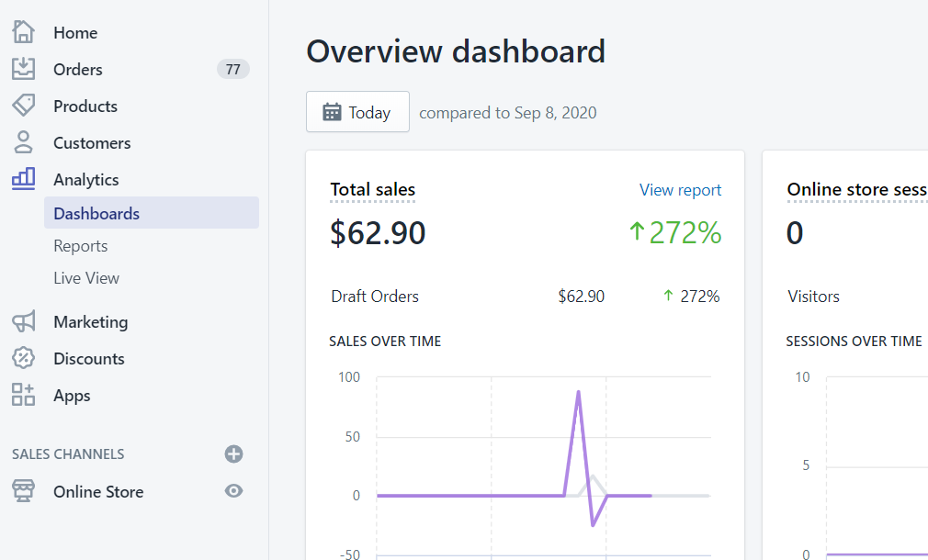Viewport: 928px width, 560px height.
Task: Click the SALES OVER TIME chart label
Action: (x=385, y=342)
